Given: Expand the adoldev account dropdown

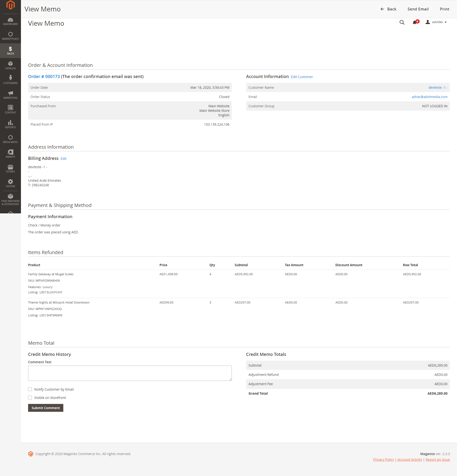Looking at the screenshot, I should click(x=436, y=22).
